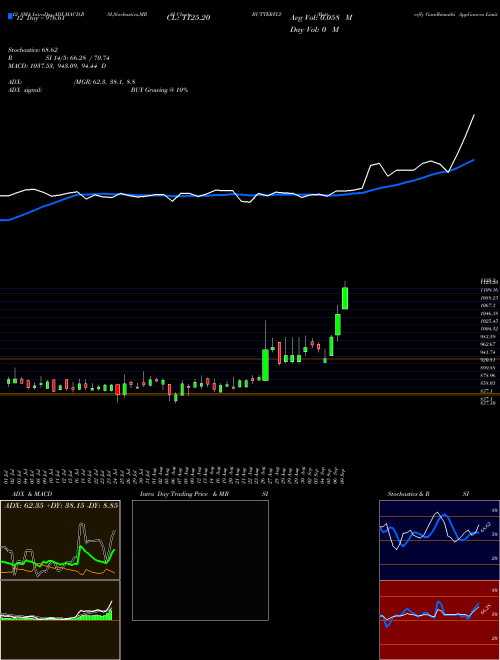Click the MACD histogram thumbnail chart
The image size is (500, 660).
[x=60, y=620]
